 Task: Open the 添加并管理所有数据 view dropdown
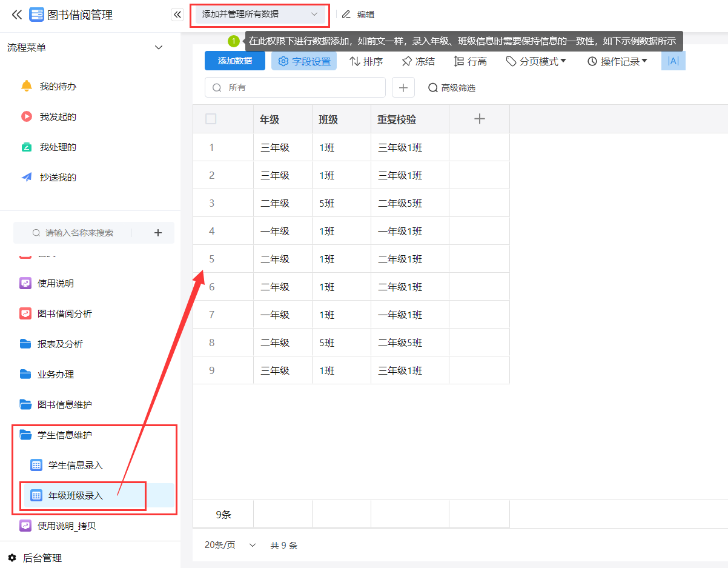(260, 15)
